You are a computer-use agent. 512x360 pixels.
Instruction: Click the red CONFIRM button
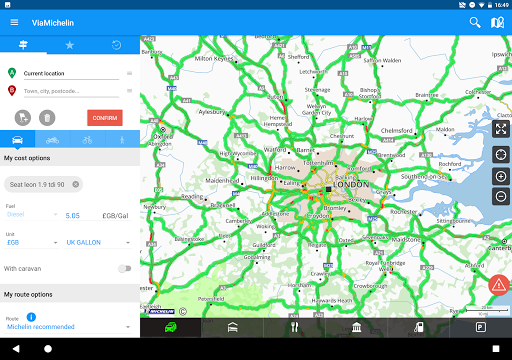tap(105, 118)
